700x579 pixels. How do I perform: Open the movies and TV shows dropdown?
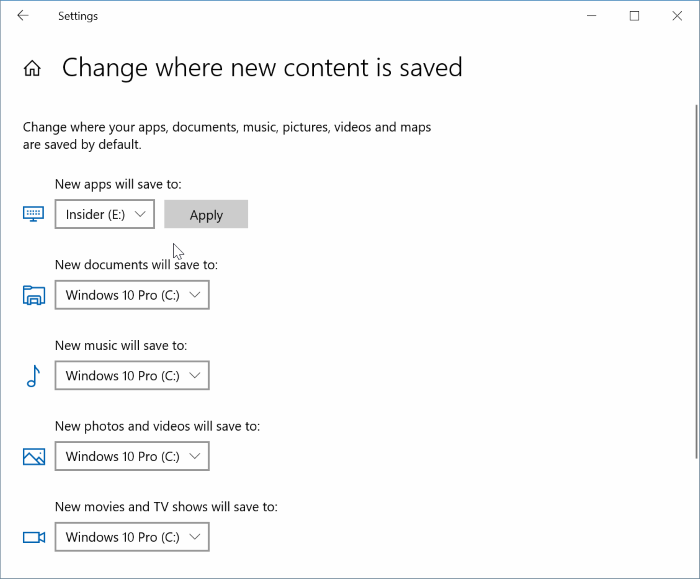132,537
